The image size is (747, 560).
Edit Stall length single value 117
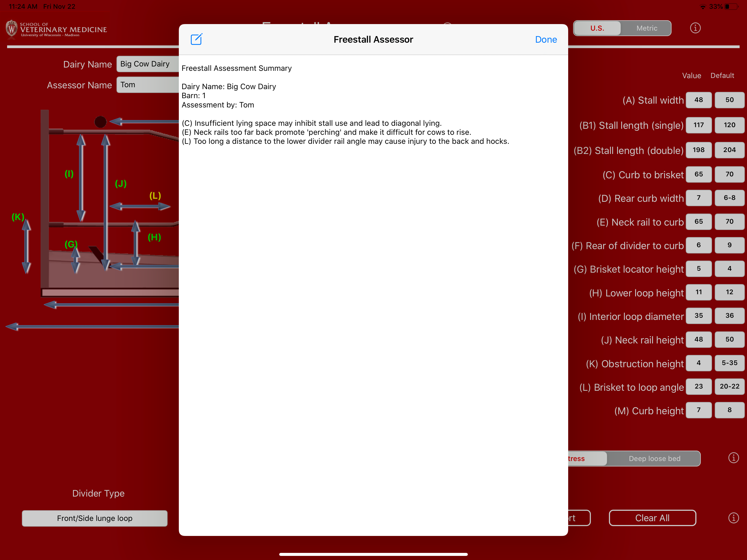(698, 125)
